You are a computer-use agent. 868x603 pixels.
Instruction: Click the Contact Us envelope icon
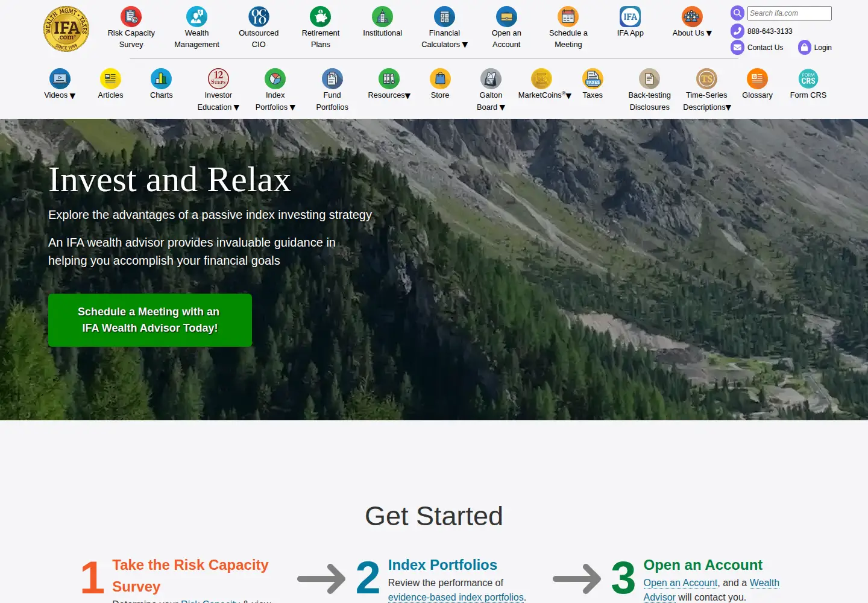(x=737, y=47)
